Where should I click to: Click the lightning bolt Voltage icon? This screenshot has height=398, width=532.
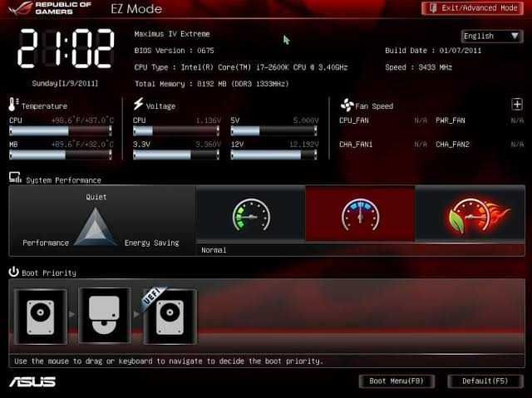tap(138, 104)
